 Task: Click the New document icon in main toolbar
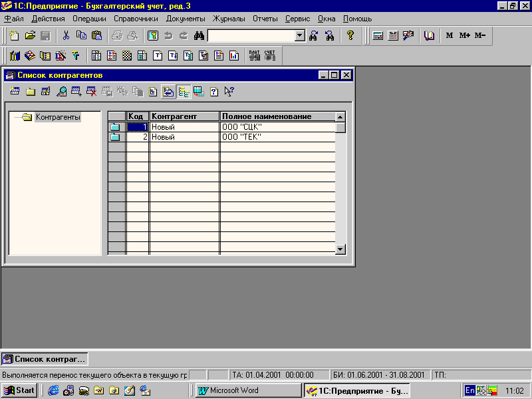[x=14, y=36]
